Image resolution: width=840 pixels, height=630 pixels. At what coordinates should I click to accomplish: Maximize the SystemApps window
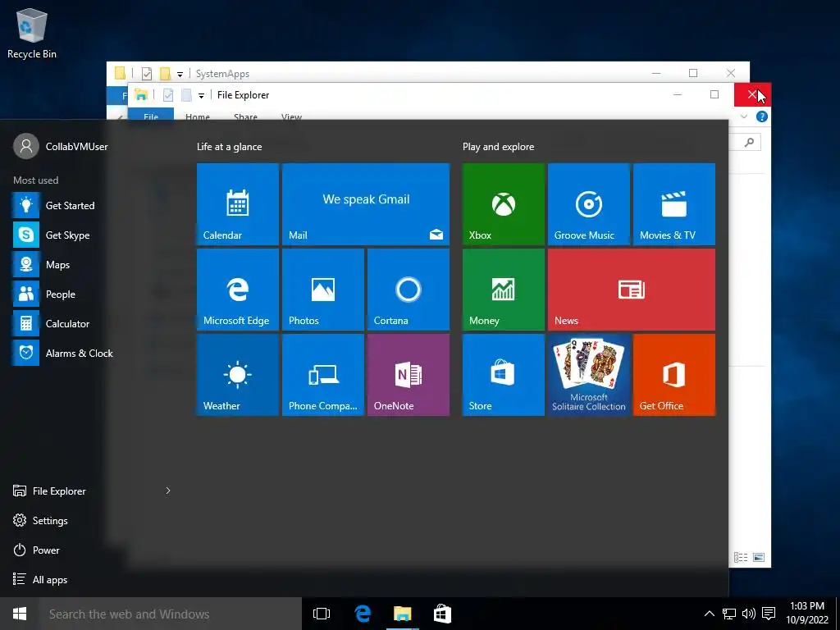point(693,73)
